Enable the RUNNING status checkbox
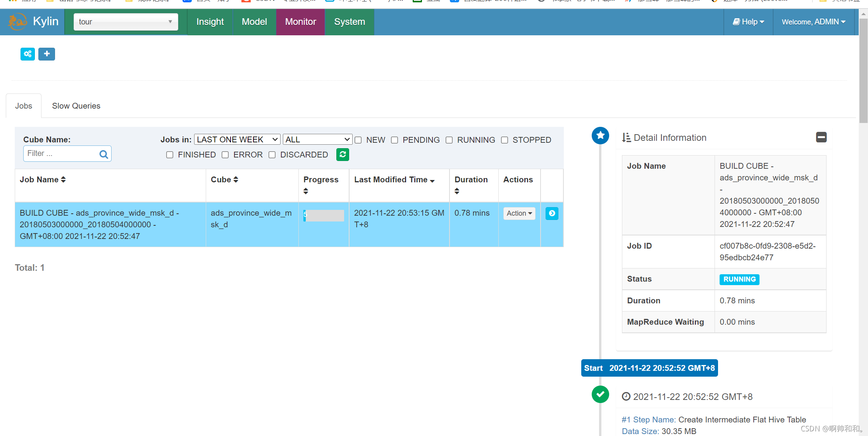 tap(449, 140)
